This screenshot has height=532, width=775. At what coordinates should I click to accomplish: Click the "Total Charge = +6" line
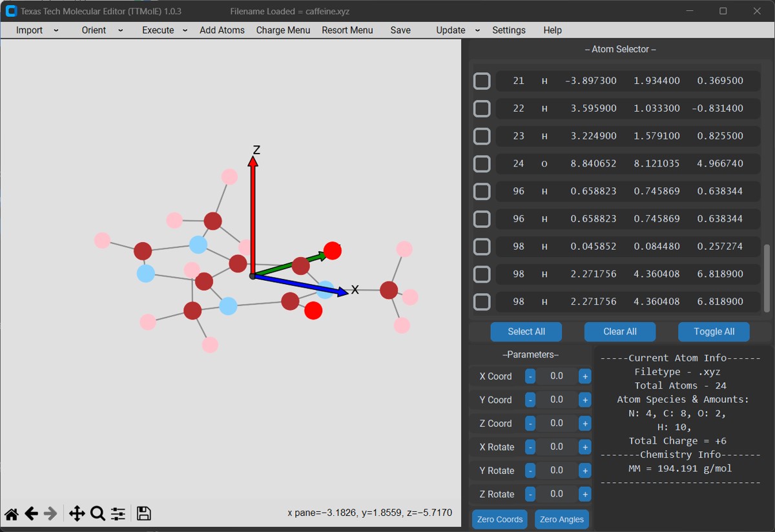(x=677, y=441)
